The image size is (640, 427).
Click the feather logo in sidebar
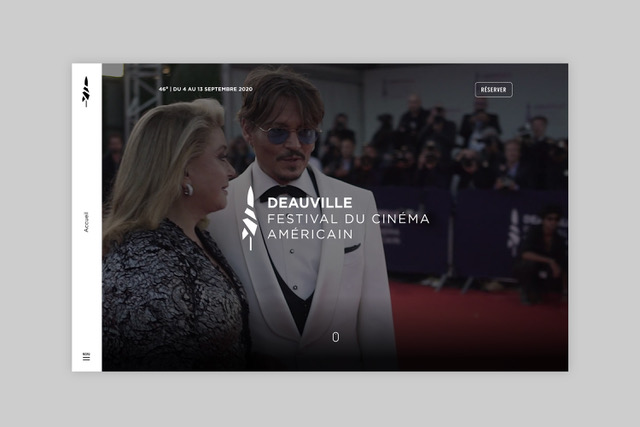point(86,92)
